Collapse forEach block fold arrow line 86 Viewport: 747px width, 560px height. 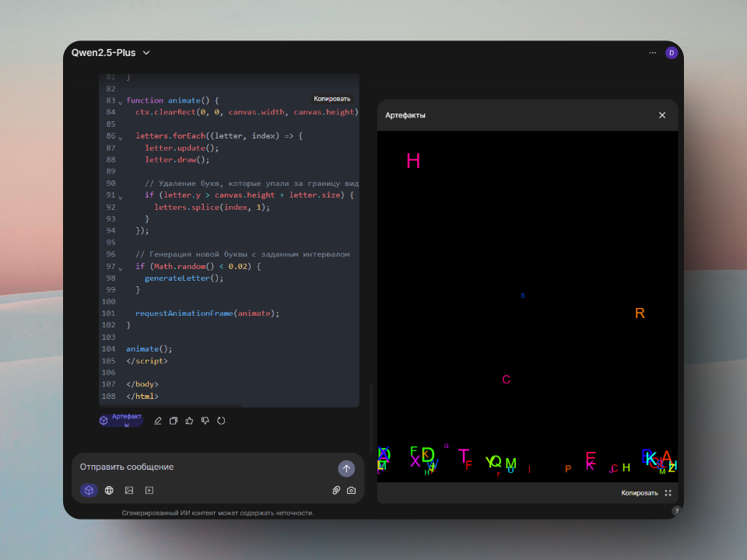pyautogui.click(x=120, y=138)
